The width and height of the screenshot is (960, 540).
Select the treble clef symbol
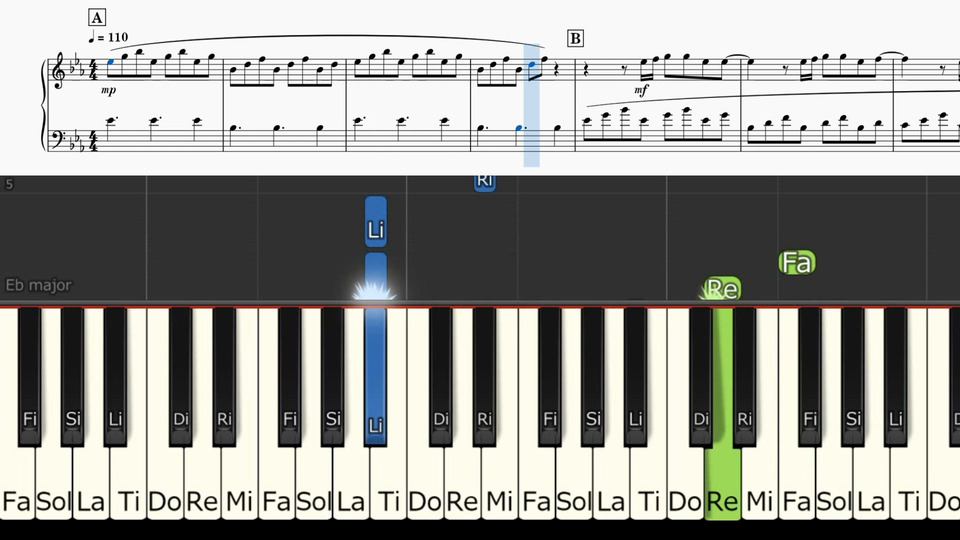tap(59, 71)
